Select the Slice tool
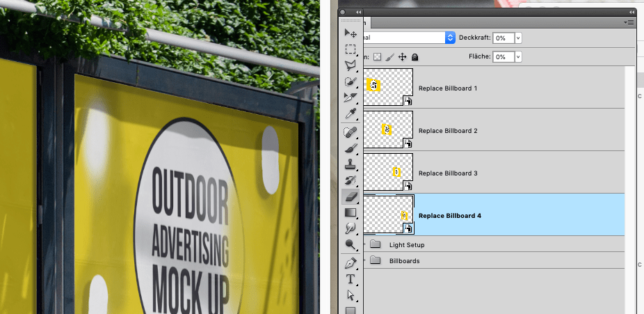Viewport: 644px width, 314px height. [351, 97]
